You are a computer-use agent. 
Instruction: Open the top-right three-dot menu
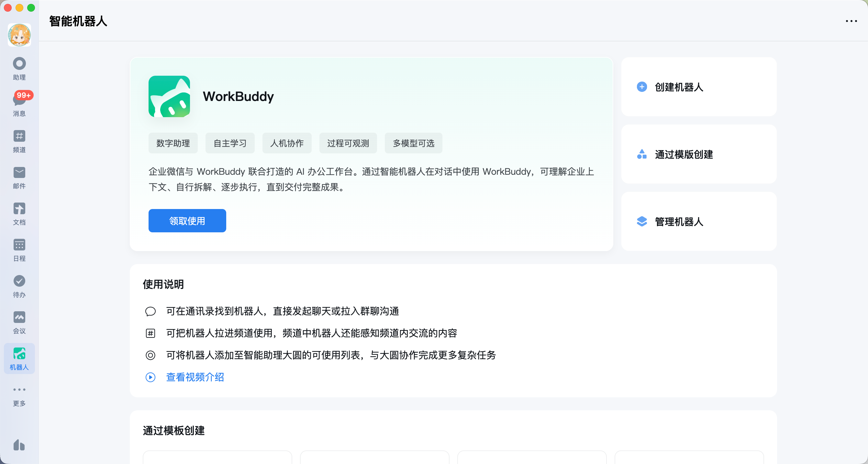(x=851, y=21)
